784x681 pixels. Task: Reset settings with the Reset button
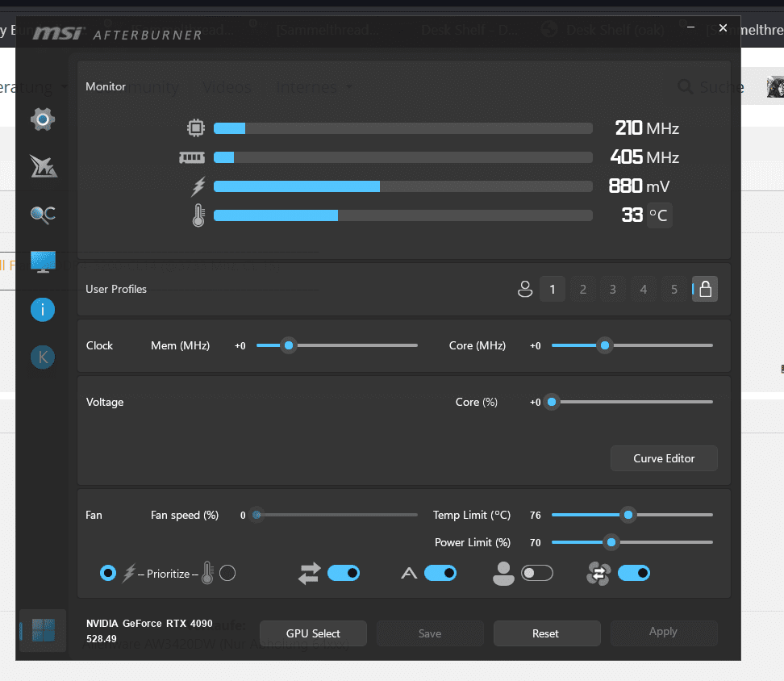pos(547,633)
